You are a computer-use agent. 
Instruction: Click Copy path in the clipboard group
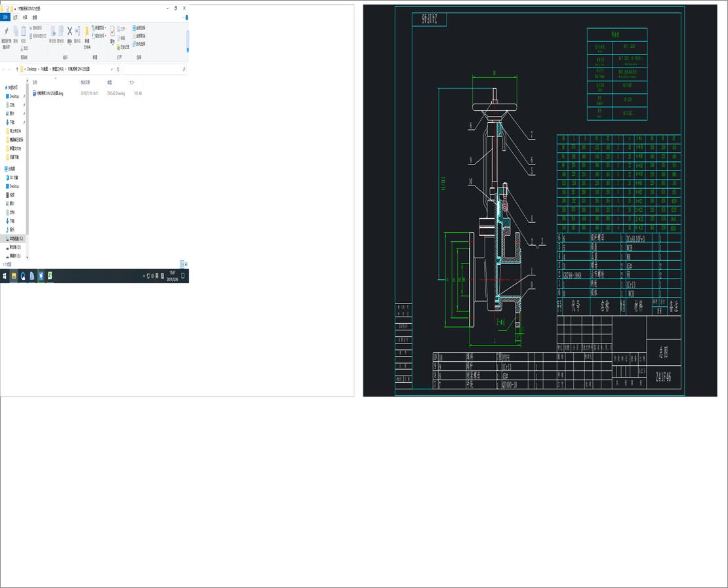pyautogui.click(x=36, y=28)
